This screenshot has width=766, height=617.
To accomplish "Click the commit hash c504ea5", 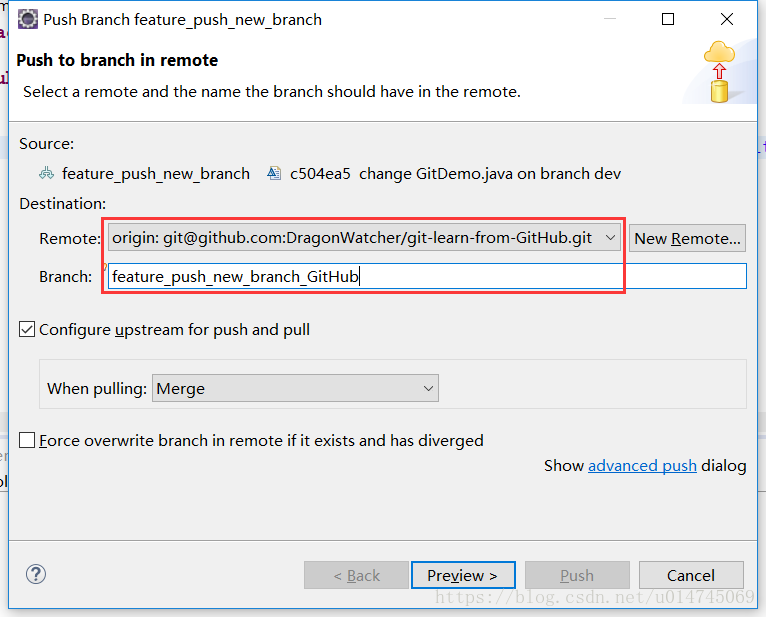I will click(320, 173).
